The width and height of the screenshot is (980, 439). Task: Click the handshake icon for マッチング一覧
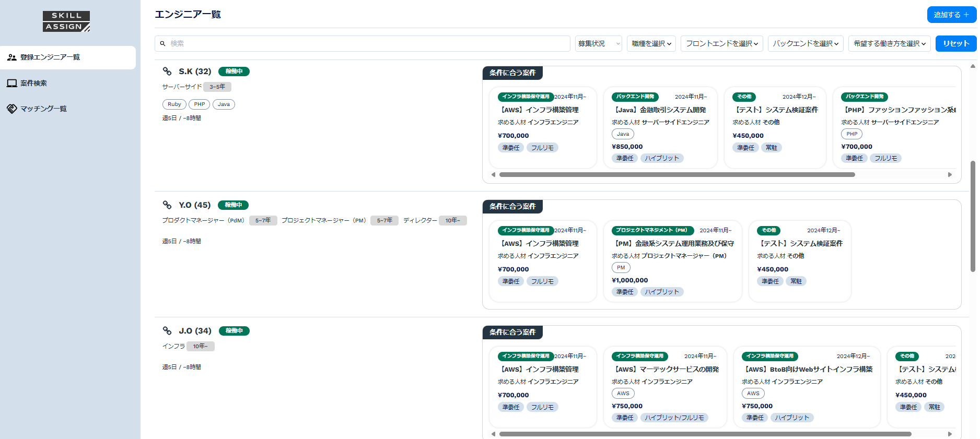(x=11, y=109)
